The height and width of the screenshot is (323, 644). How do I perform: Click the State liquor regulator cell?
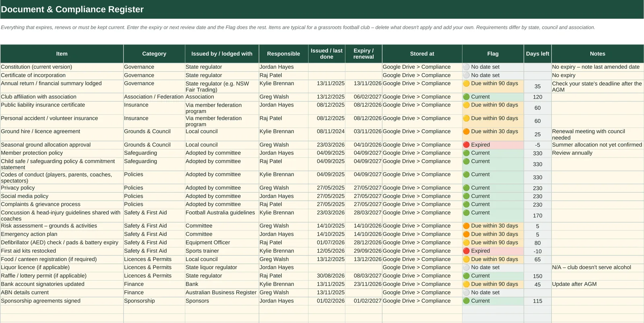[222, 267]
